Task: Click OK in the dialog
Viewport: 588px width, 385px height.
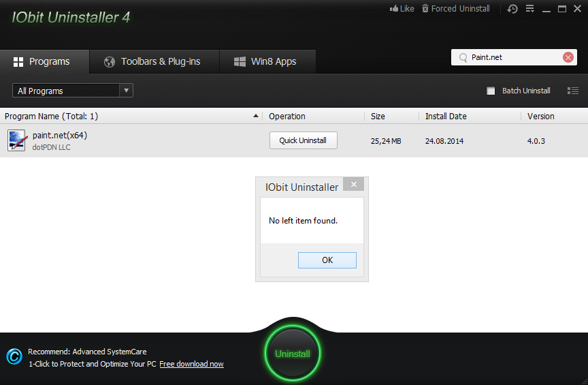Action: click(327, 260)
